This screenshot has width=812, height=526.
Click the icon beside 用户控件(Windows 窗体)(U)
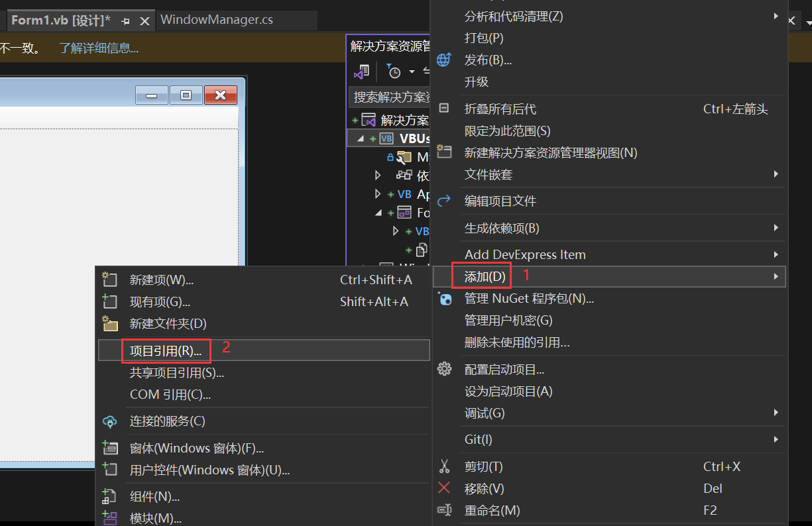coord(109,470)
